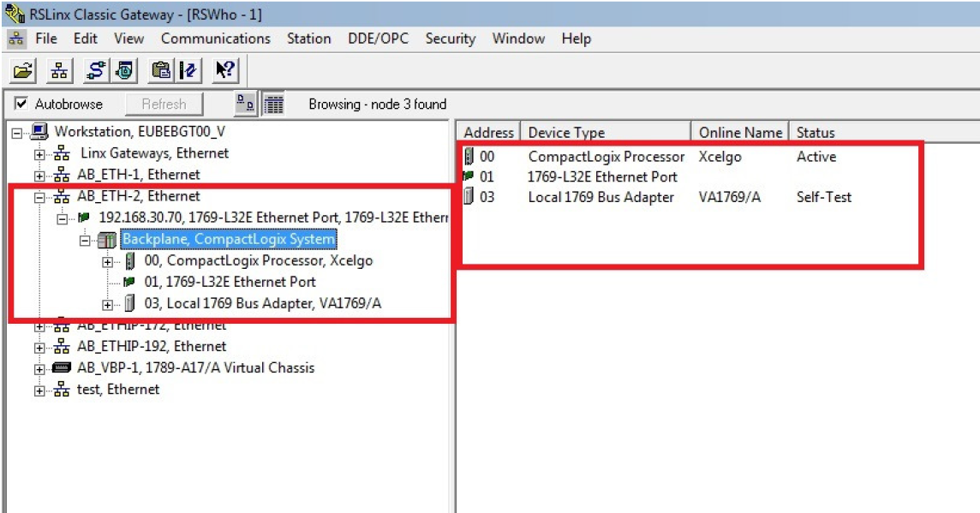
Task: Sort list by Device Type column header
Action: pyautogui.click(x=606, y=133)
